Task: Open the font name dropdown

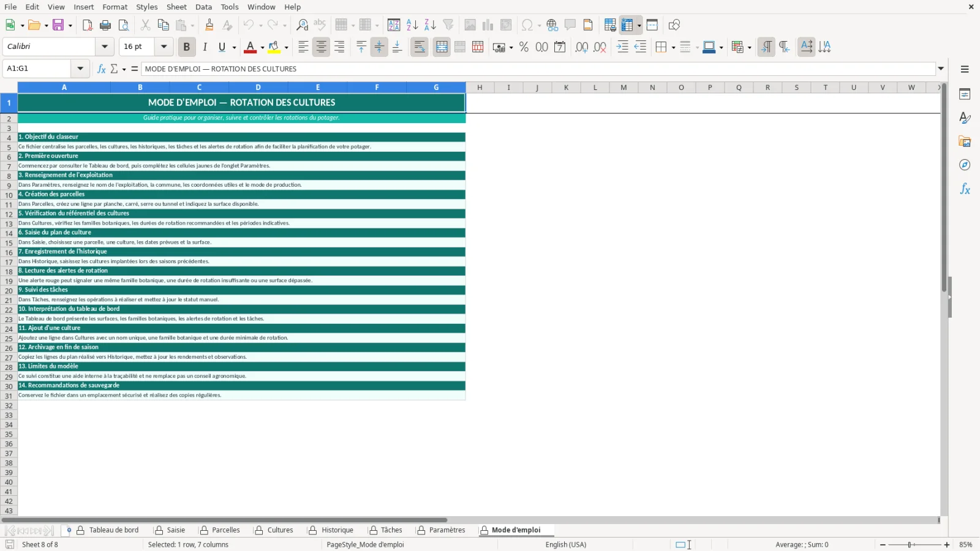Action: click(x=105, y=47)
